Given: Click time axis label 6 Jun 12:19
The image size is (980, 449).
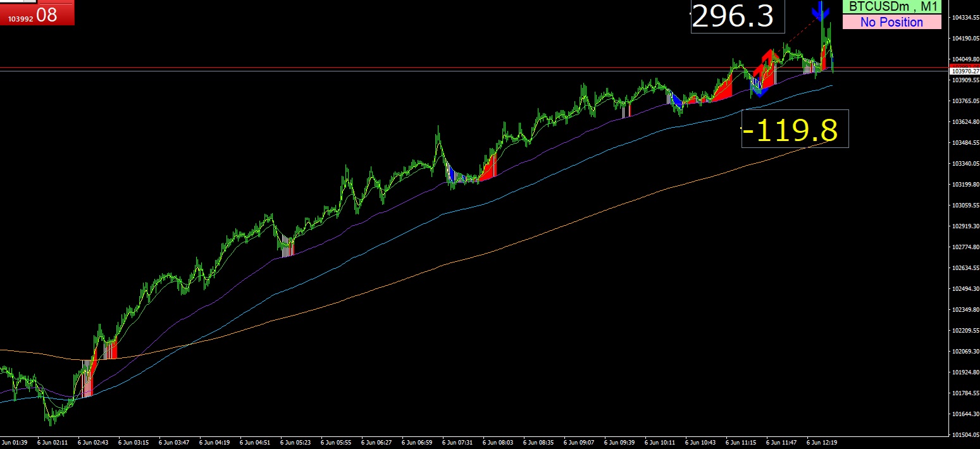Looking at the screenshot, I should 822,443.
